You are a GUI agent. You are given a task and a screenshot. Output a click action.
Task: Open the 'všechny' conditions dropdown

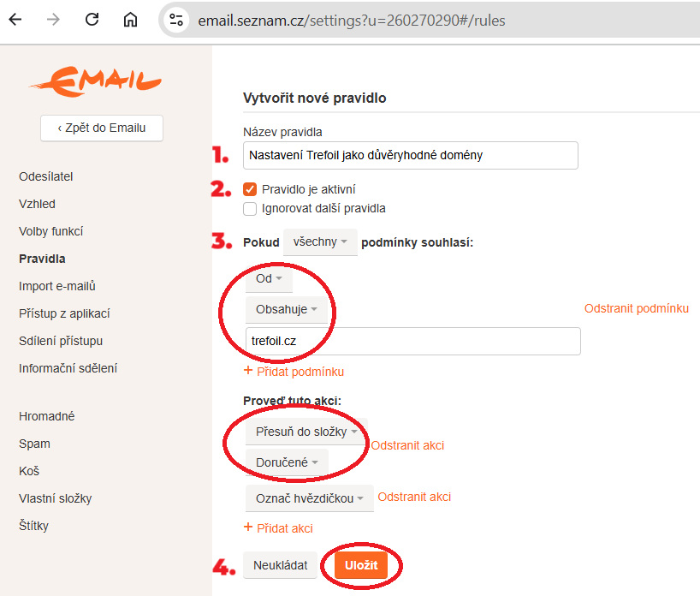tap(320, 242)
